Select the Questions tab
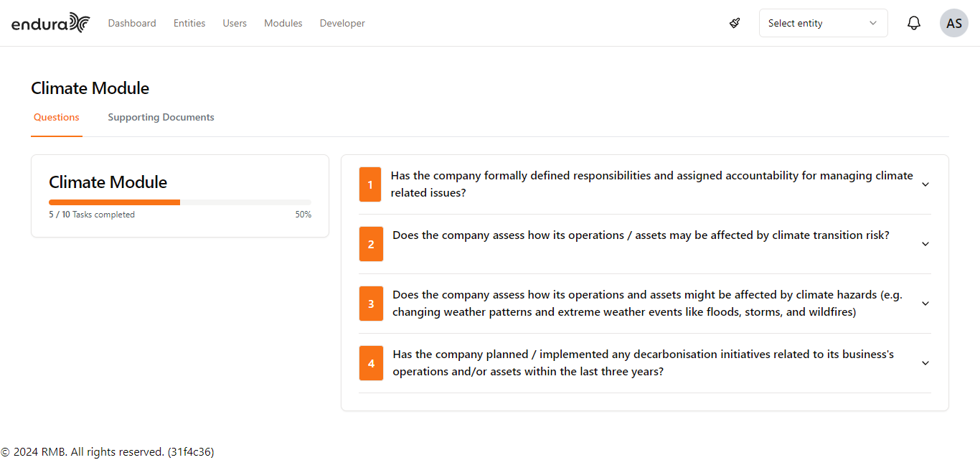980x460 pixels. tap(57, 117)
